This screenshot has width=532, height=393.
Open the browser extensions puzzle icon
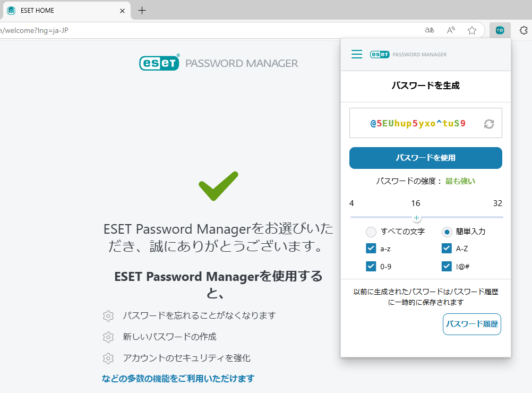524,30
